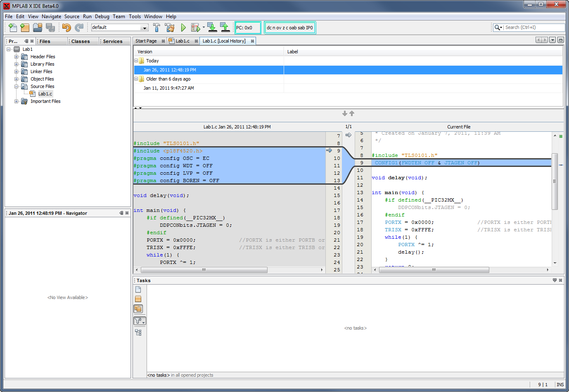The image size is (569, 392).
Task: Click the Clean and Build Project icon
Action: [x=169, y=28]
